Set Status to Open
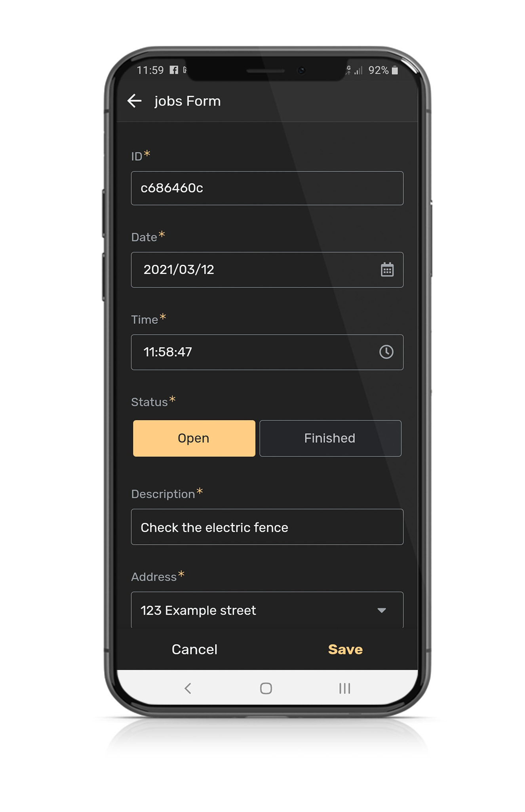Image resolution: width=525 pixels, height=812 pixels. [194, 438]
